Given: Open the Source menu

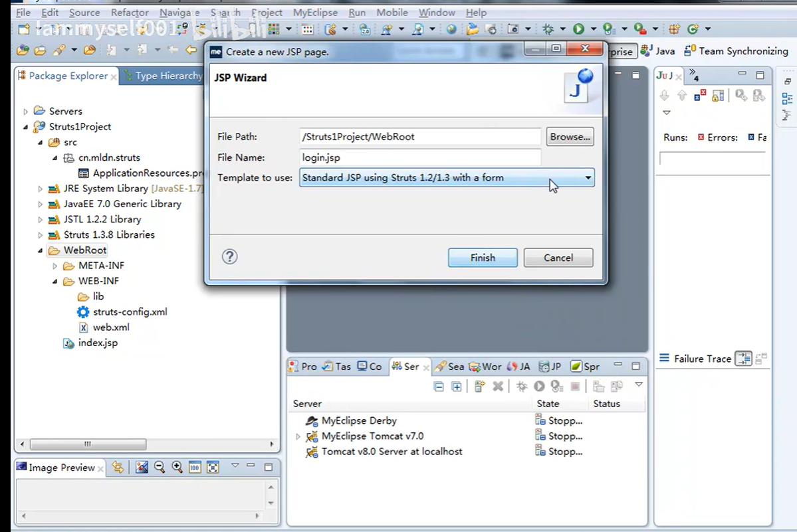Looking at the screenshot, I should point(84,12).
